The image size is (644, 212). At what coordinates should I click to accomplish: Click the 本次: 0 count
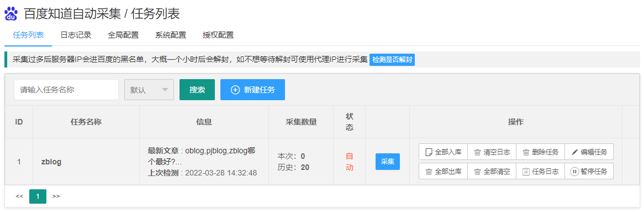click(x=292, y=156)
